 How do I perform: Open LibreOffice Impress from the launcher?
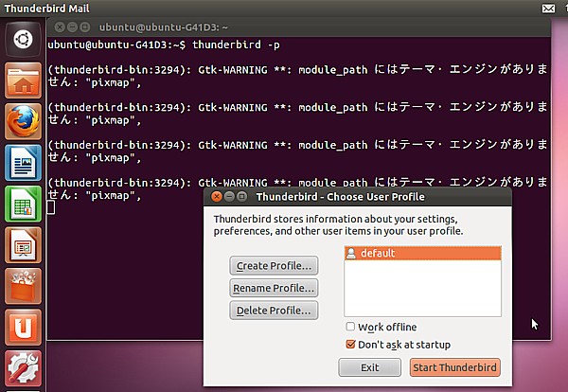(23, 245)
